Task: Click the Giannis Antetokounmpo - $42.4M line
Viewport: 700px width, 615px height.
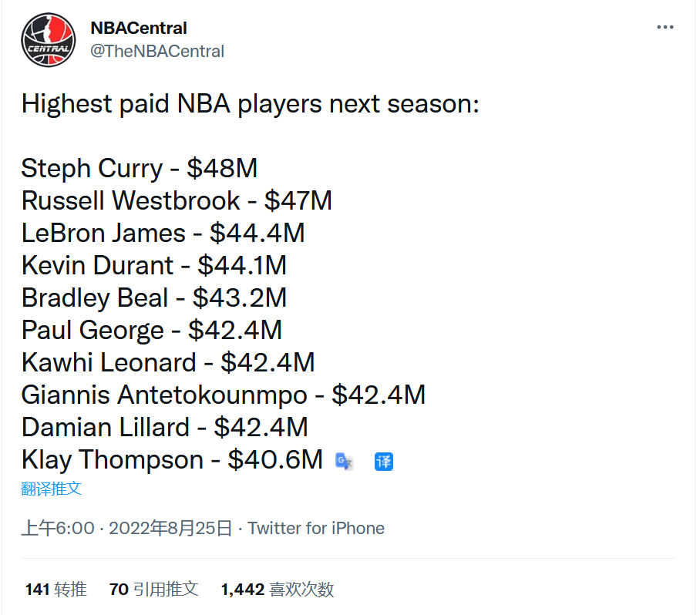Action: point(224,395)
